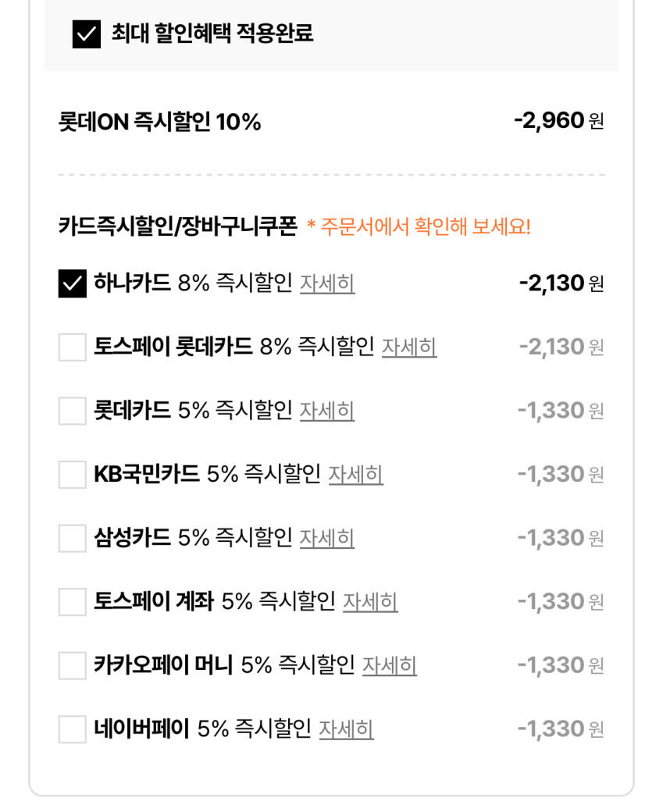The image size is (663, 812).
Task: Select the 토스페이 계좌 5% checkbox
Action: (73, 602)
